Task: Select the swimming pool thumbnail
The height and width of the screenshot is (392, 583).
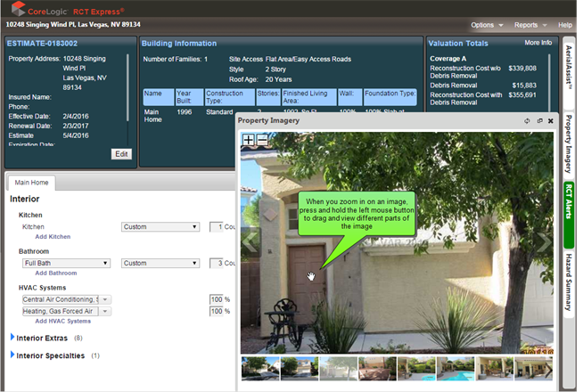Action: point(455,368)
